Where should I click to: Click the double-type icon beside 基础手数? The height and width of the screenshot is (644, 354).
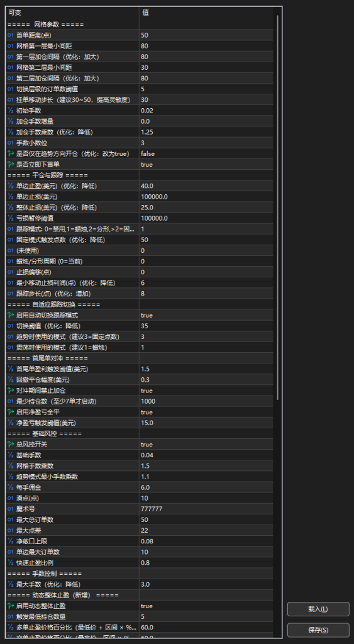click(x=11, y=455)
